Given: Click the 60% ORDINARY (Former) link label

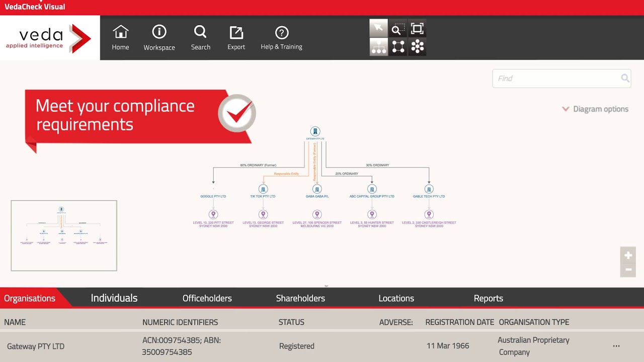Looking at the screenshot, I should coord(258,165).
